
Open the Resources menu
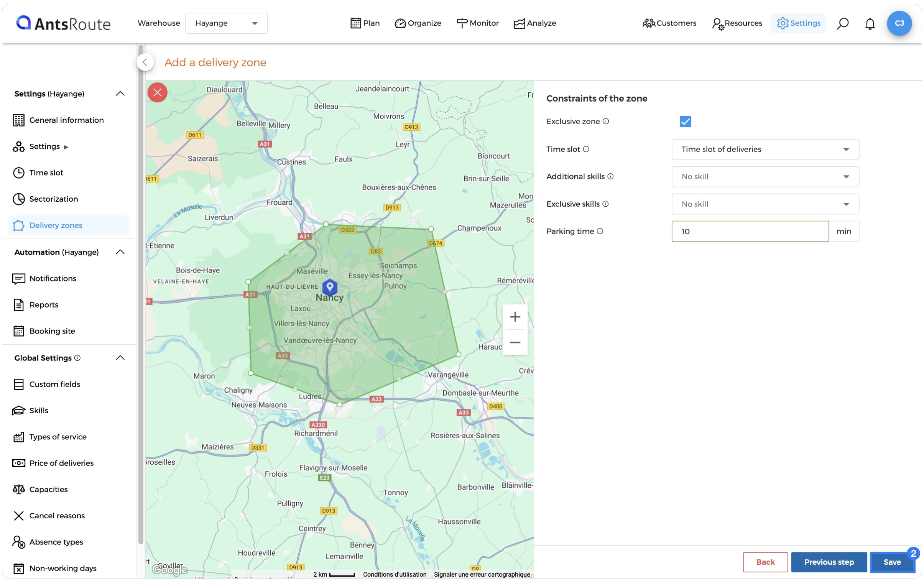(x=737, y=23)
